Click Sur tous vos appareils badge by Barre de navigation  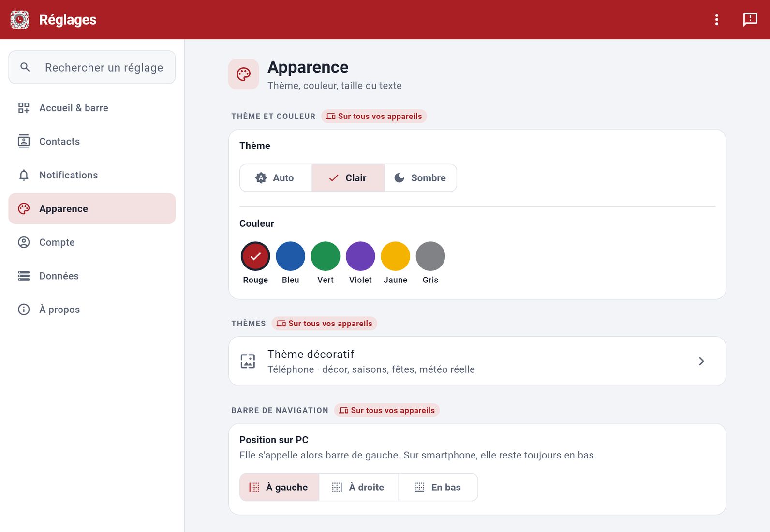click(x=387, y=410)
